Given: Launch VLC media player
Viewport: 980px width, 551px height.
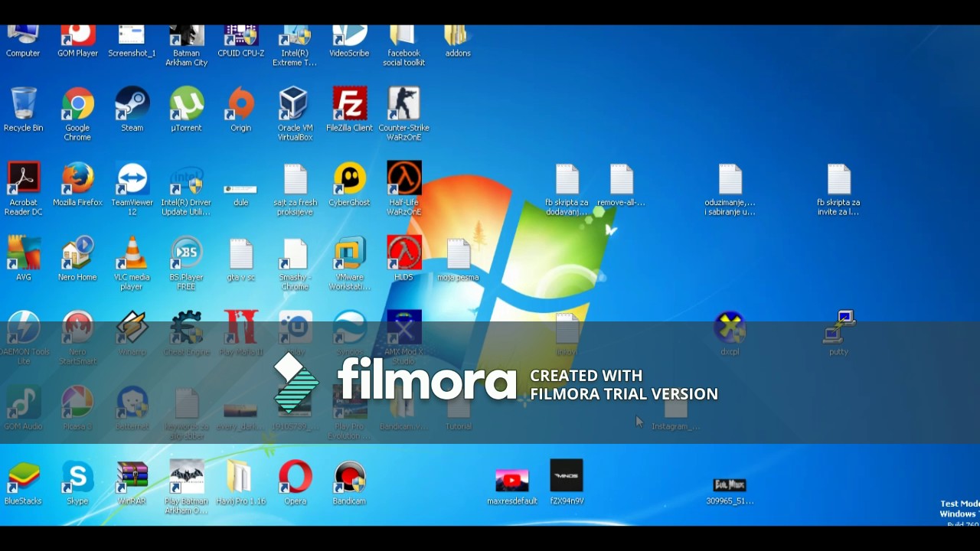Looking at the screenshot, I should pos(132,253).
